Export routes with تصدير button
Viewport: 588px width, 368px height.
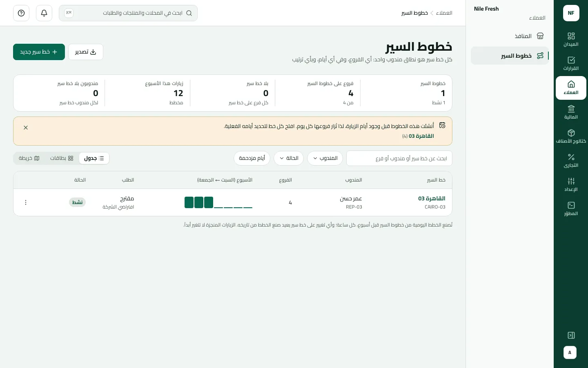pyautogui.click(x=86, y=52)
